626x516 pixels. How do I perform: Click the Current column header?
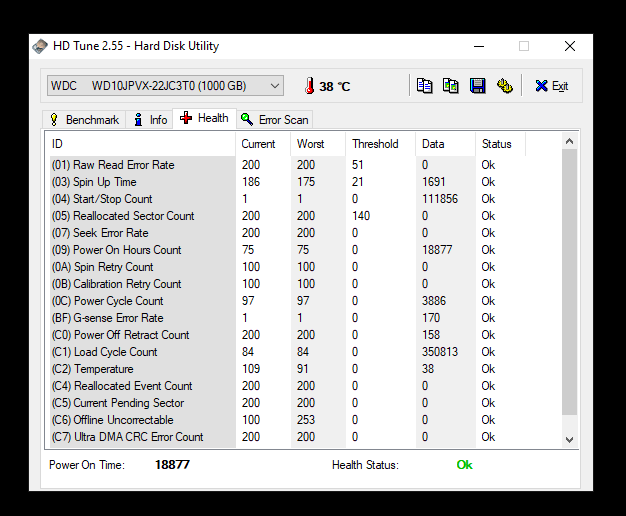tap(263, 144)
